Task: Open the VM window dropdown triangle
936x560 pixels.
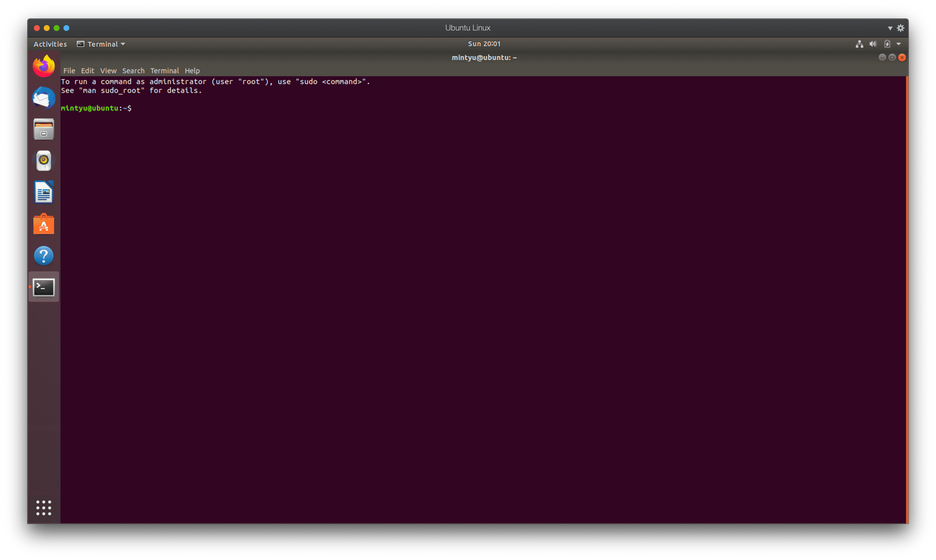Action: (890, 28)
